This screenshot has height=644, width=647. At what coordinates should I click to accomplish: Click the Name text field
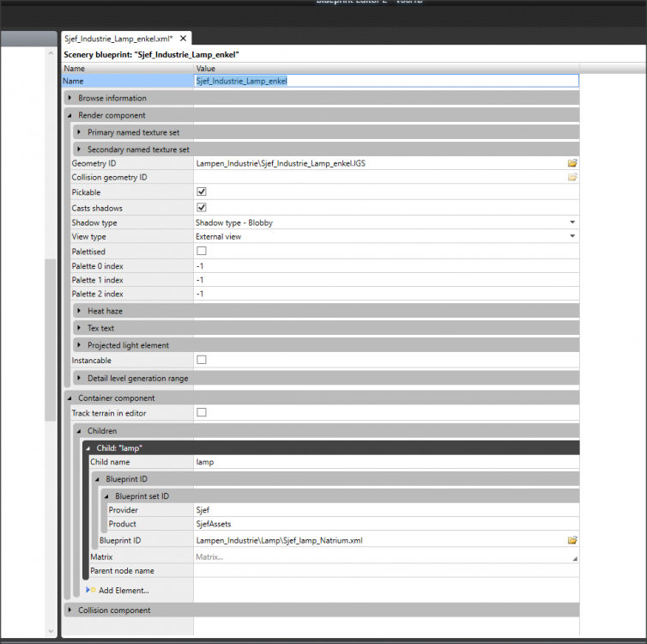386,81
